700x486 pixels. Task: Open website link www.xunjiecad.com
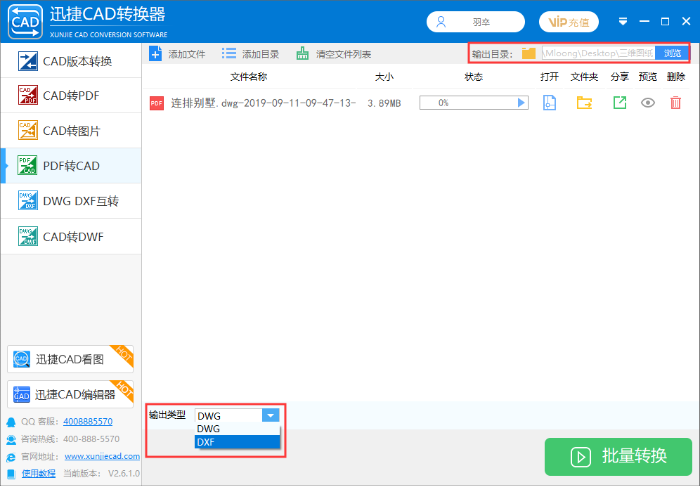(102, 457)
